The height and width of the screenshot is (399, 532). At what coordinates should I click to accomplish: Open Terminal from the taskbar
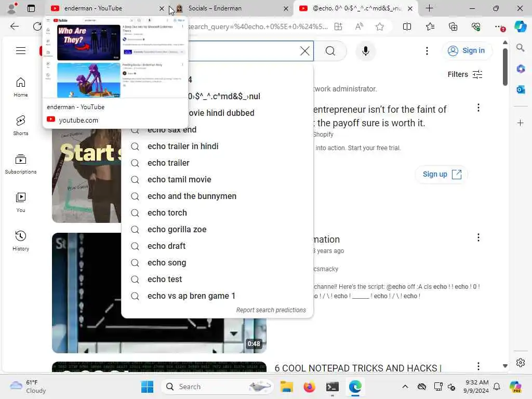click(332, 387)
